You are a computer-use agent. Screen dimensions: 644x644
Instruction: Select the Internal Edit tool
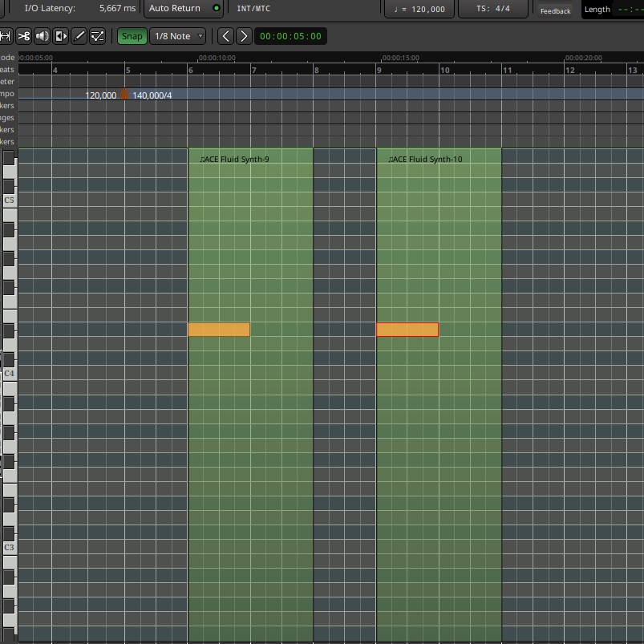[98, 36]
